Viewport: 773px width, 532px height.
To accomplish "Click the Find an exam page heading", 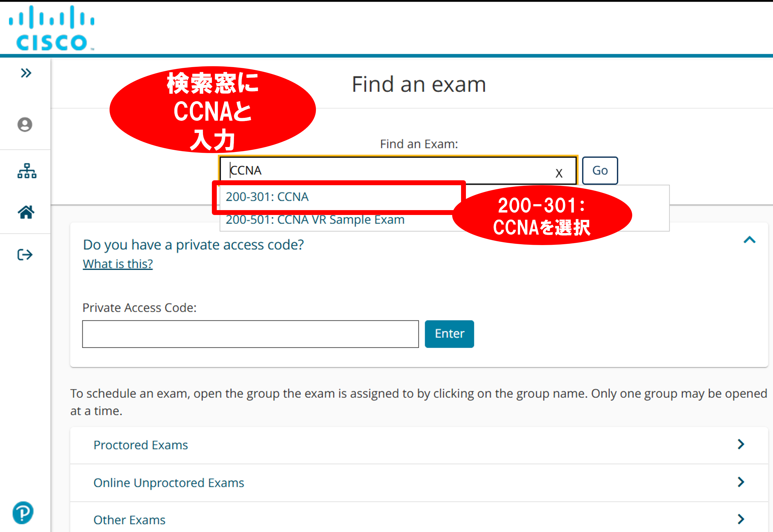I will [419, 84].
